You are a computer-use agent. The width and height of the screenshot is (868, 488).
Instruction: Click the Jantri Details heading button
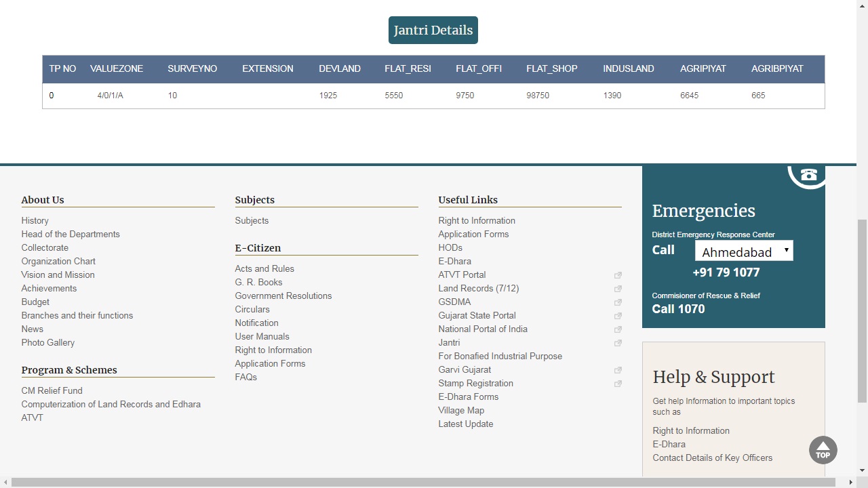click(x=433, y=30)
